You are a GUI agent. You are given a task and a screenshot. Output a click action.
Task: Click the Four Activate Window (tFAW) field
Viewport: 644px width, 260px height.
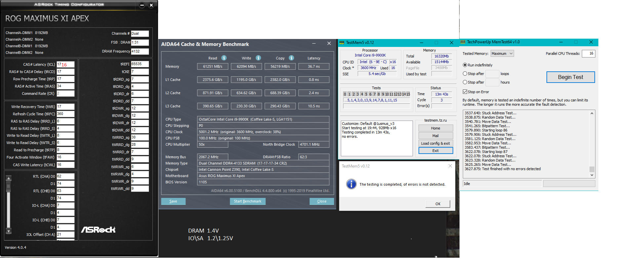[65, 157]
